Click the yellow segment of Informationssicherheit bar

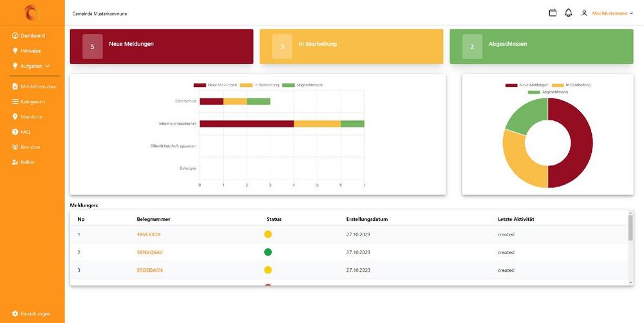click(317, 124)
